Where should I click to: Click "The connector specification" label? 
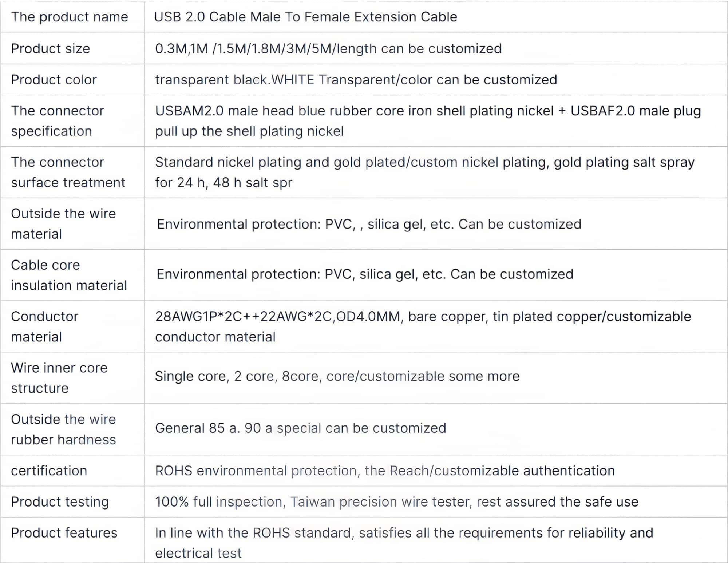[x=58, y=121]
